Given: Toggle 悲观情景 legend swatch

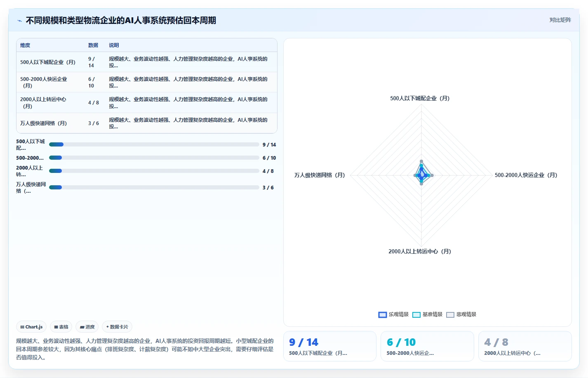Looking at the screenshot, I should pos(450,314).
